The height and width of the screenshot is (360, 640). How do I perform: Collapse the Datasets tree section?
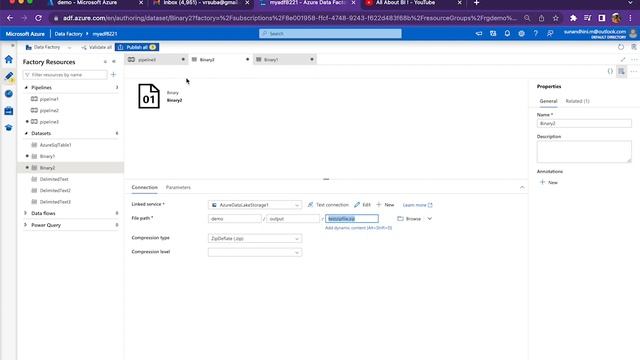click(27, 133)
